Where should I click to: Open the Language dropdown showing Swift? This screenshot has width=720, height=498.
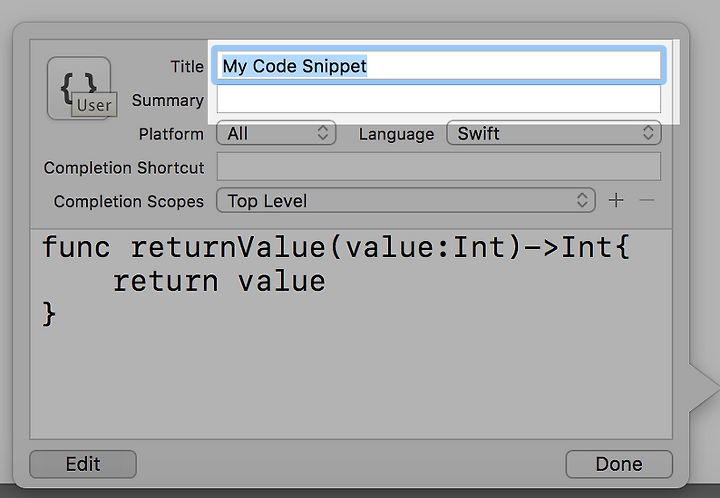(554, 134)
